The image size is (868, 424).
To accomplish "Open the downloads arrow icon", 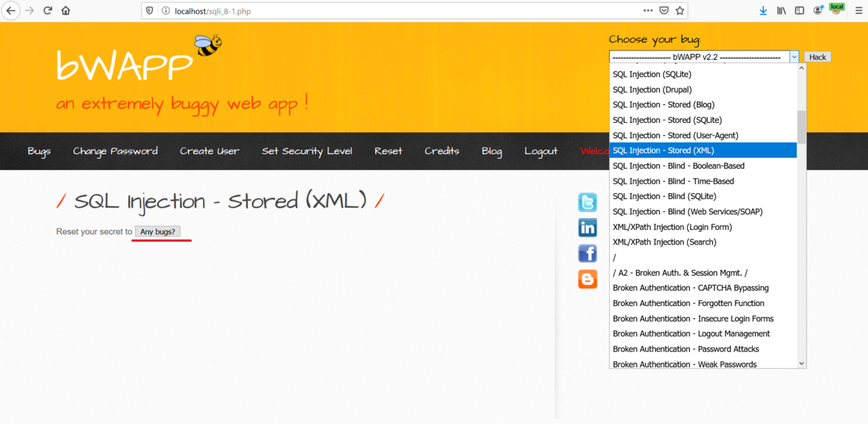I will pyautogui.click(x=763, y=11).
